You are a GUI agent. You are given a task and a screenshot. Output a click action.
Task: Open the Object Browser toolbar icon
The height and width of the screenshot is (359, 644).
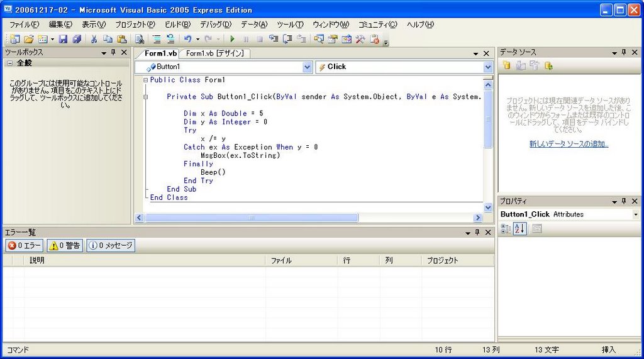click(x=347, y=39)
